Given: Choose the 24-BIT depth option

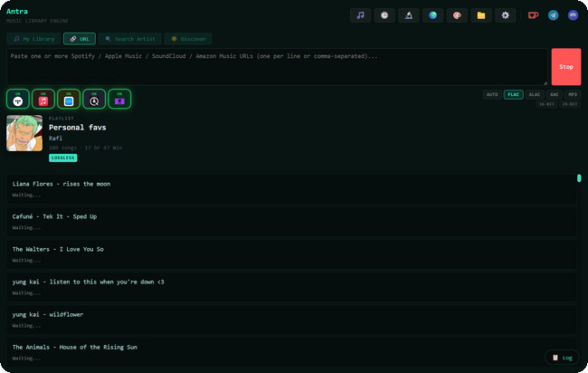Looking at the screenshot, I should pyautogui.click(x=570, y=104).
